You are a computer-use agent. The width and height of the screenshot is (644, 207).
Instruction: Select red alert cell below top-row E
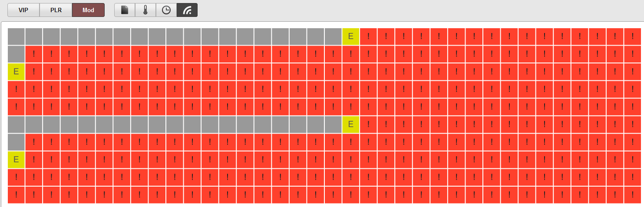(351, 54)
